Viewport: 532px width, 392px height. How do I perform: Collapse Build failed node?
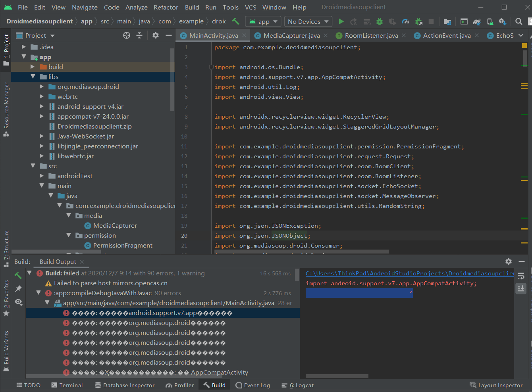click(x=29, y=273)
